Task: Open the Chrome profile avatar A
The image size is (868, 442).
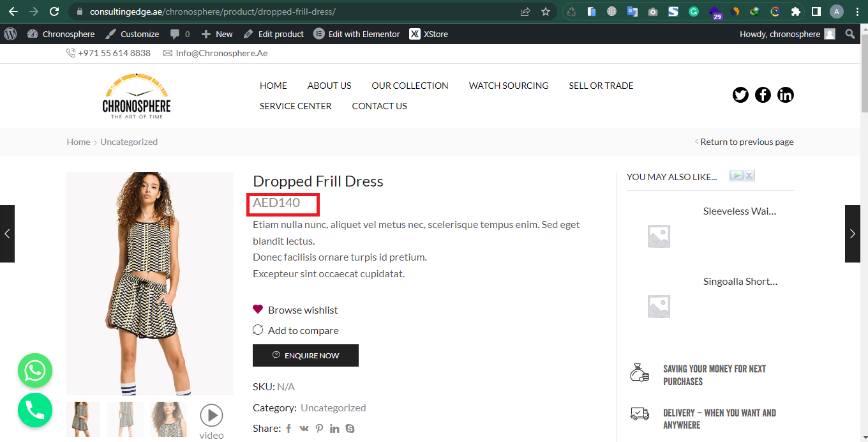Action: tap(837, 11)
